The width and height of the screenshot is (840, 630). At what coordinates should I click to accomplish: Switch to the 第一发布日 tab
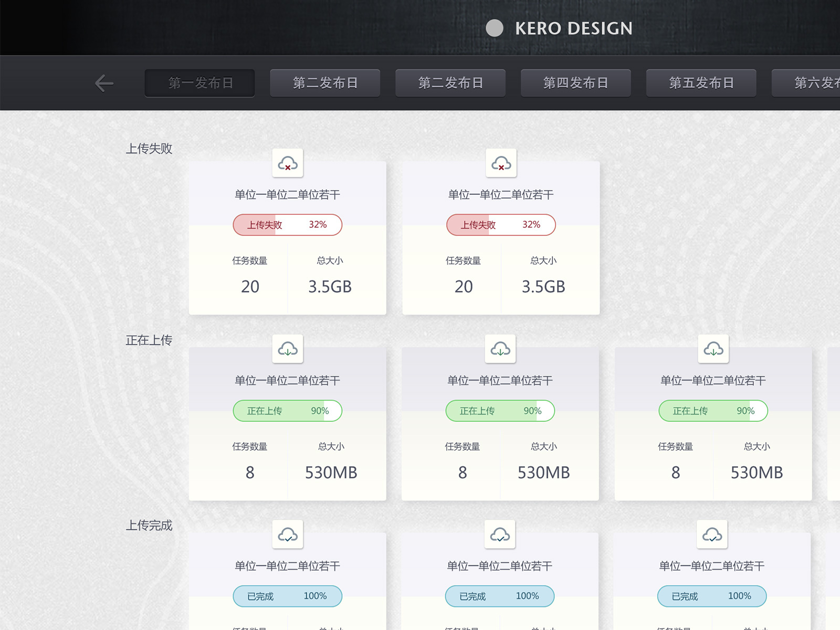point(199,83)
